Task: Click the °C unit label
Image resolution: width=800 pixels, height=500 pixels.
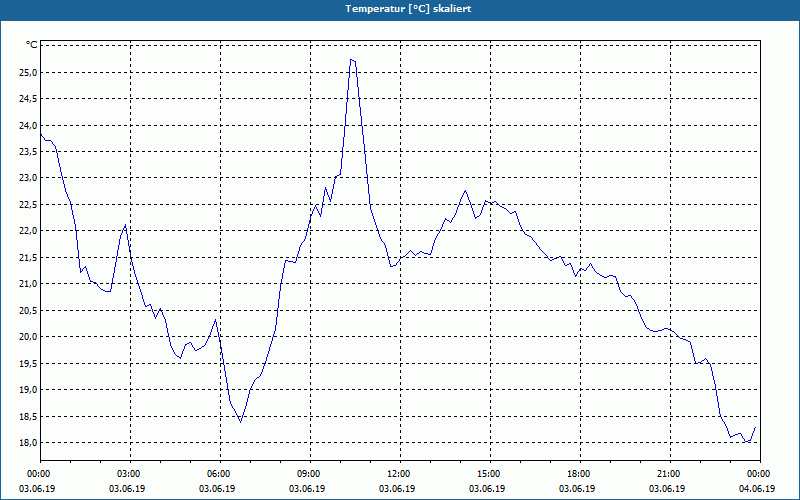Action: (32, 45)
